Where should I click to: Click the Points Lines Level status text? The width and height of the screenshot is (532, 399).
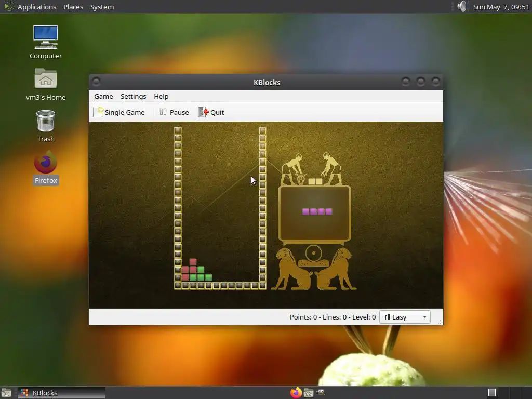click(x=332, y=317)
